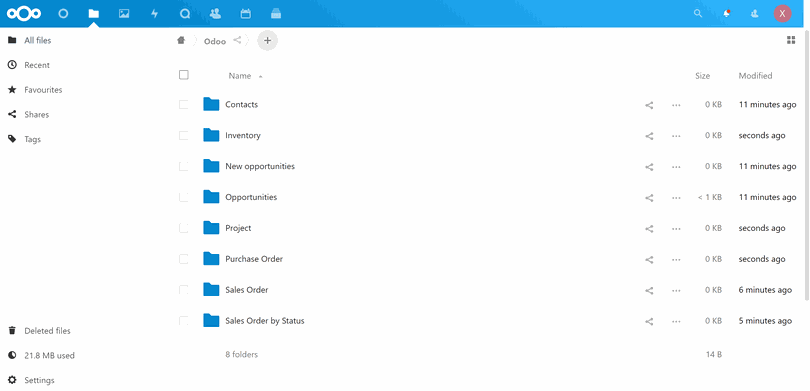Share the Purchase Order folder
The width and height of the screenshot is (810, 391).
click(649, 260)
